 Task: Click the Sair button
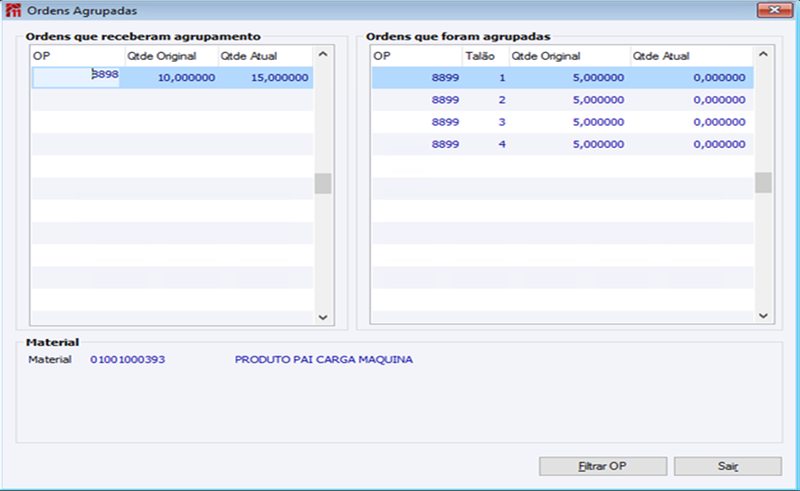(728, 466)
